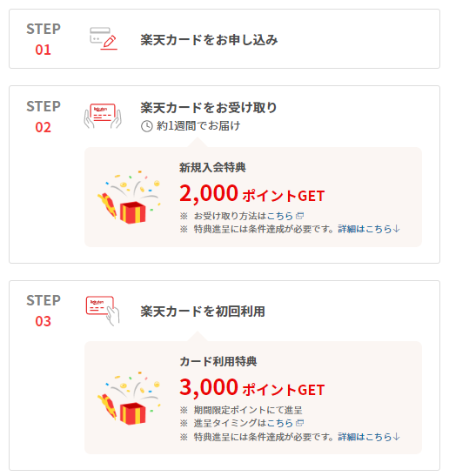This screenshot has width=449, height=476.
Task: Click the STEP 01 label
Action: (x=44, y=39)
